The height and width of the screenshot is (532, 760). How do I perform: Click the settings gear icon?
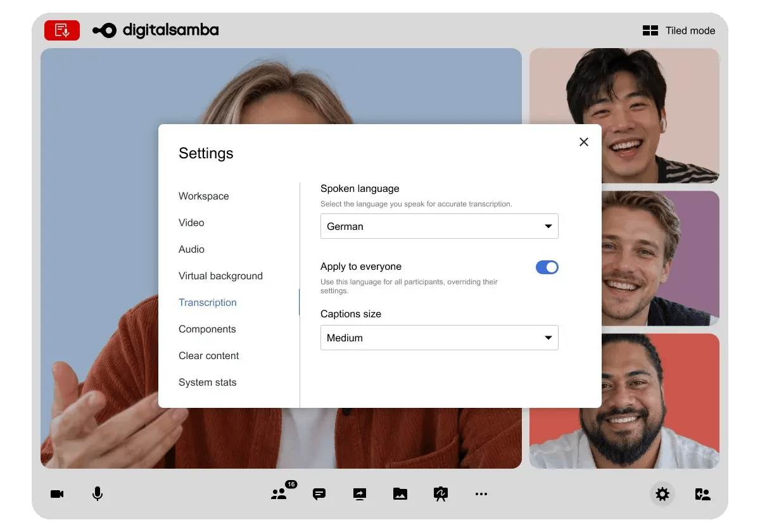662,494
